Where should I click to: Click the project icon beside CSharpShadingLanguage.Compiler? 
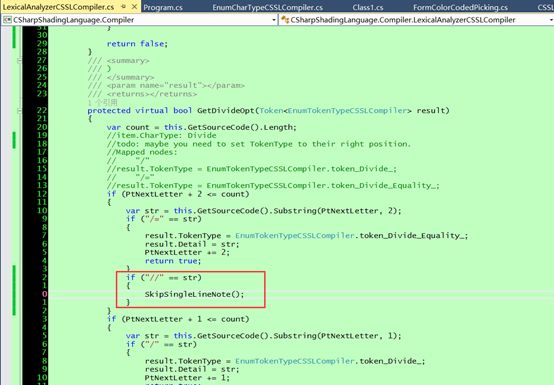7,20
